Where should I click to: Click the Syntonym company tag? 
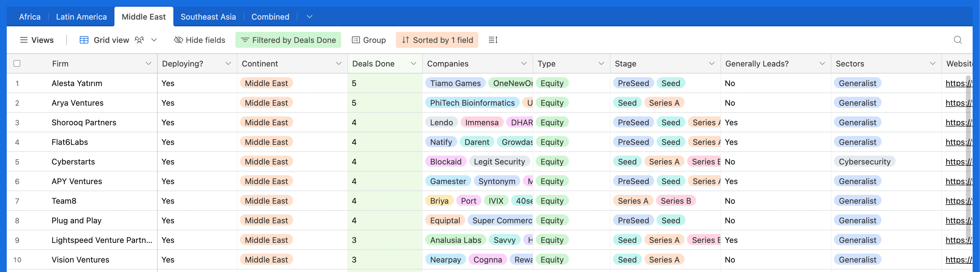coord(496,181)
